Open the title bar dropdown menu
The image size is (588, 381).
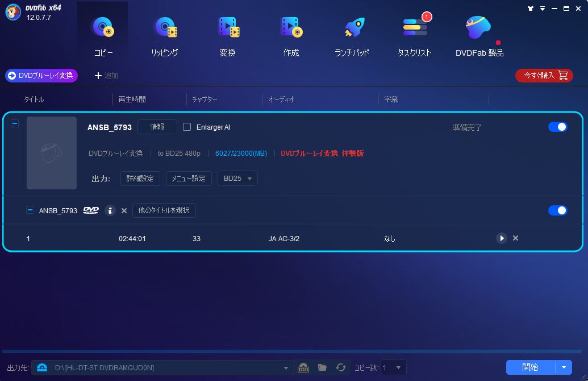point(543,9)
